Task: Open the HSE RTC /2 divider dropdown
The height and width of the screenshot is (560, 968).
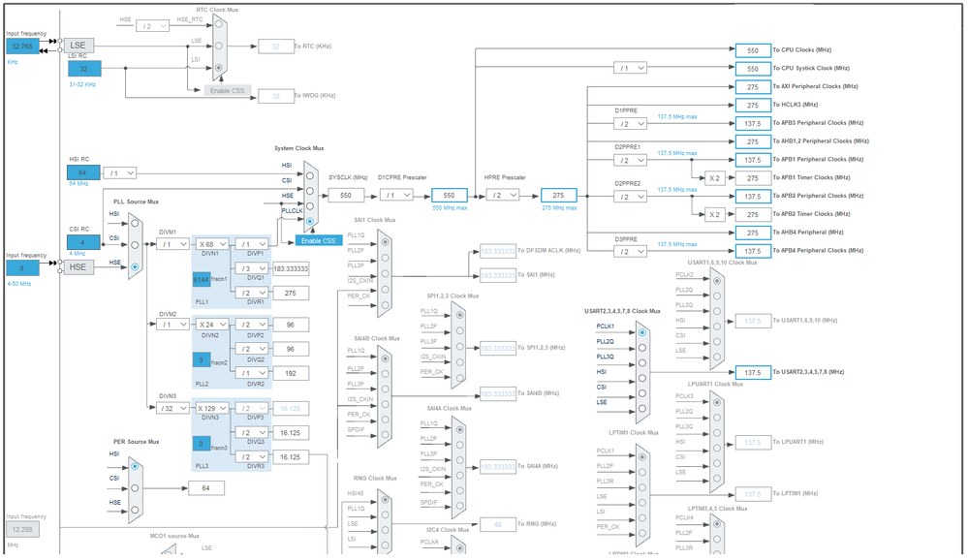Action: coord(152,26)
